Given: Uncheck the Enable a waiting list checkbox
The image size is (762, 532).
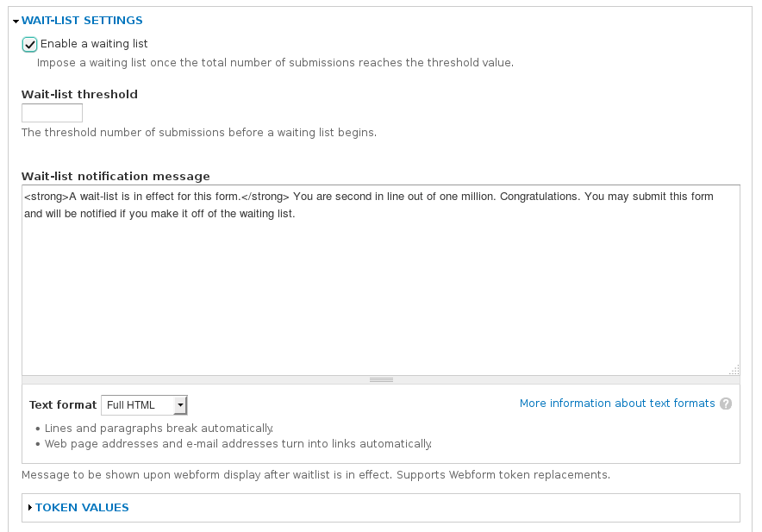Looking at the screenshot, I should (30, 44).
